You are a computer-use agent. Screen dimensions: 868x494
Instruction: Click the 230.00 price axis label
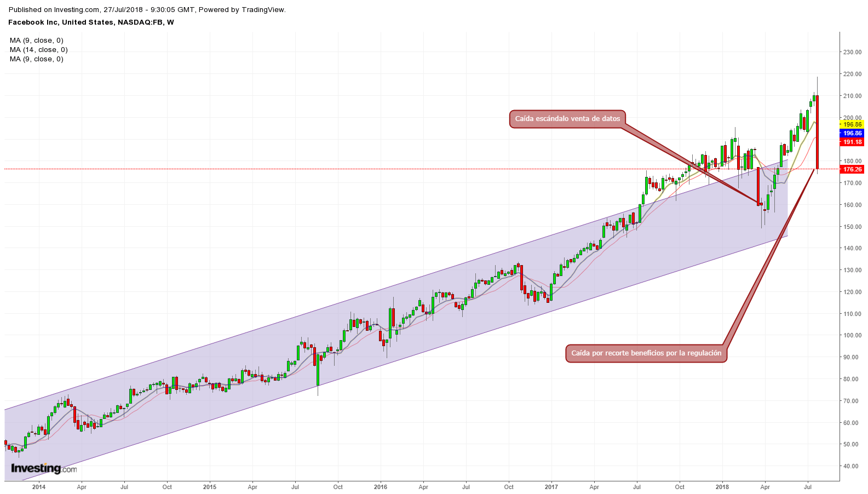(852, 53)
